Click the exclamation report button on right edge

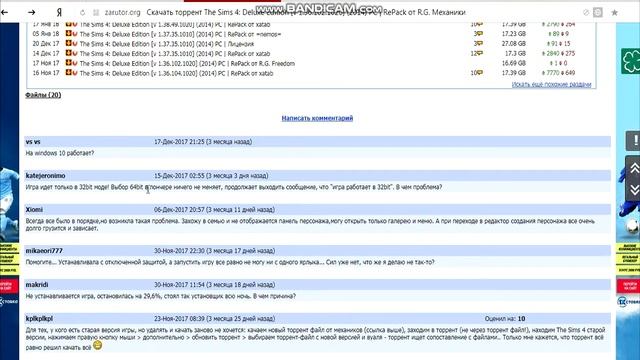634,141
